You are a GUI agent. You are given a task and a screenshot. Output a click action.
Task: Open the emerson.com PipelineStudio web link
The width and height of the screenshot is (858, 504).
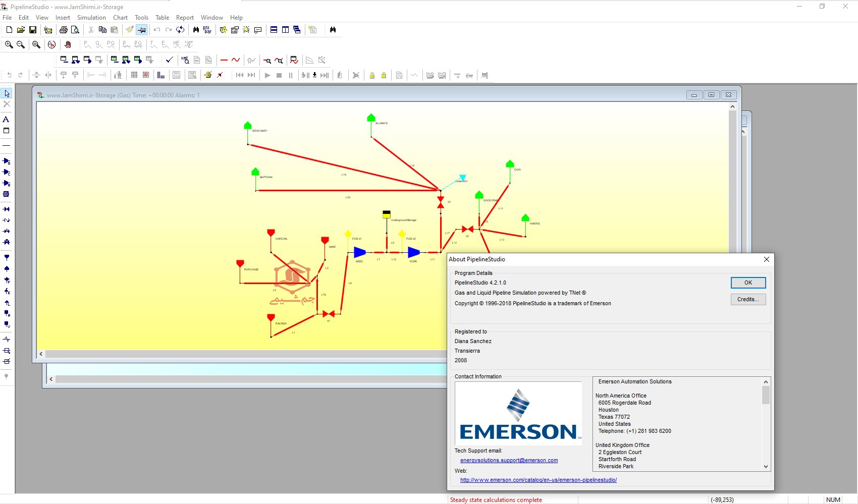pyautogui.click(x=539, y=480)
